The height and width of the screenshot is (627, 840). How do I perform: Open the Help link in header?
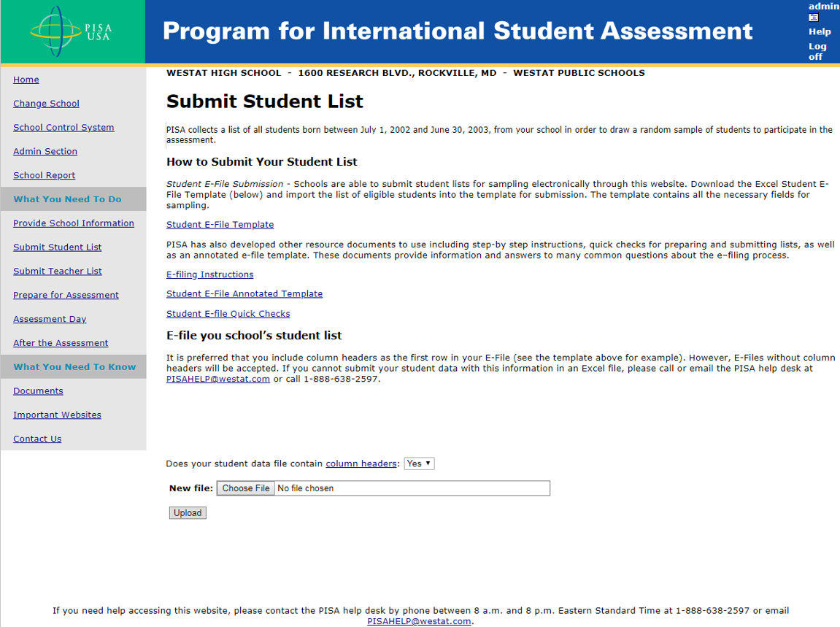pyautogui.click(x=819, y=31)
